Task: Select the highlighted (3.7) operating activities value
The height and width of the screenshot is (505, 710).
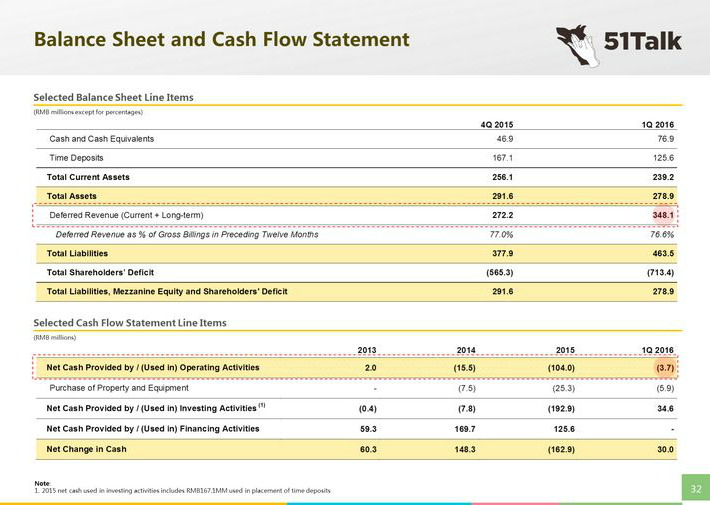Action: point(661,368)
